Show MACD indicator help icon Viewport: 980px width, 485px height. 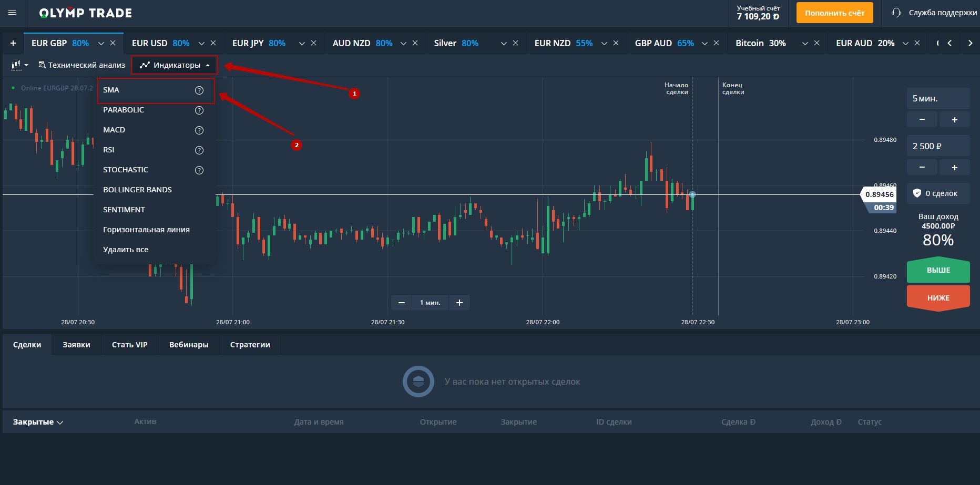tap(199, 130)
